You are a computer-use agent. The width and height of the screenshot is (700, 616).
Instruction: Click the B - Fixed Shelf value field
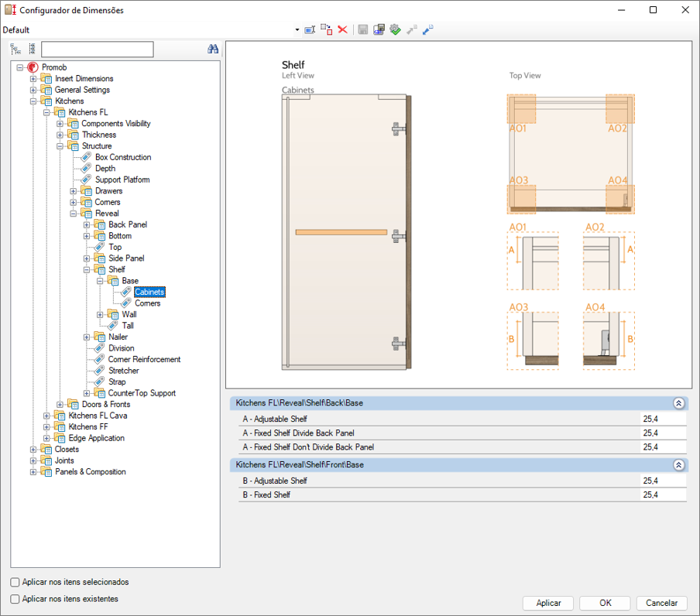point(663,495)
